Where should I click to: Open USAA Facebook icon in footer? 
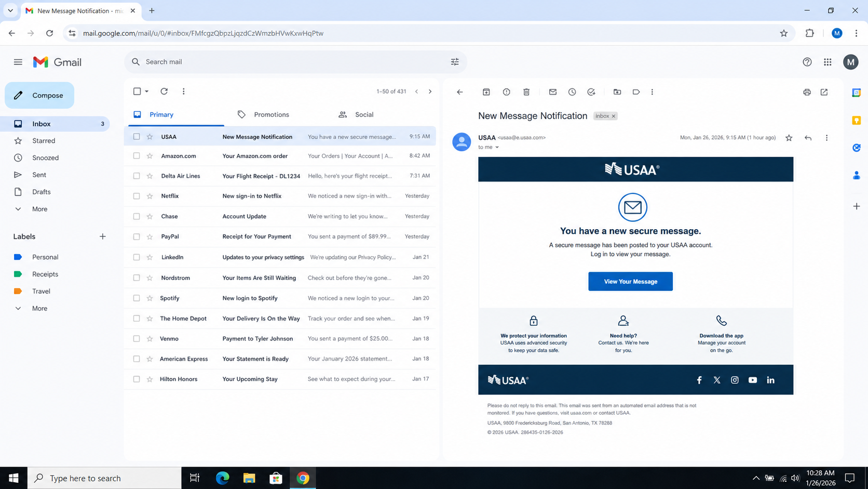[699, 380]
